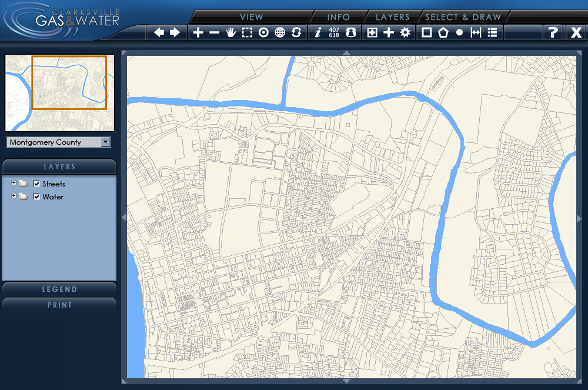Select the Identify info tool
588x390 pixels.
[x=318, y=32]
